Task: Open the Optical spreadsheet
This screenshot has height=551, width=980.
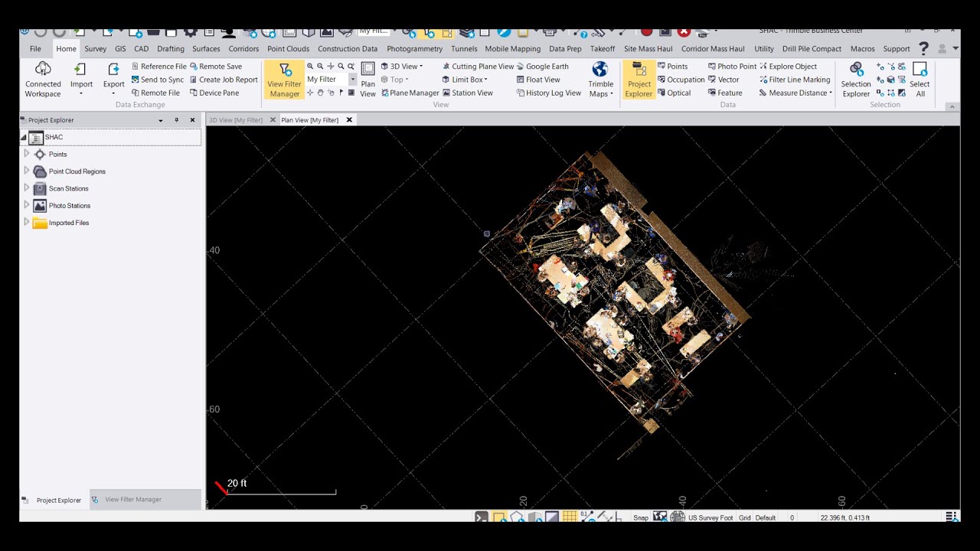Action: pyautogui.click(x=674, y=93)
